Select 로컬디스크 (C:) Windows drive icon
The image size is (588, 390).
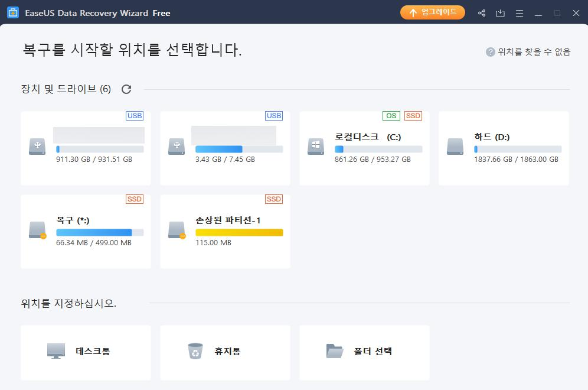click(316, 147)
